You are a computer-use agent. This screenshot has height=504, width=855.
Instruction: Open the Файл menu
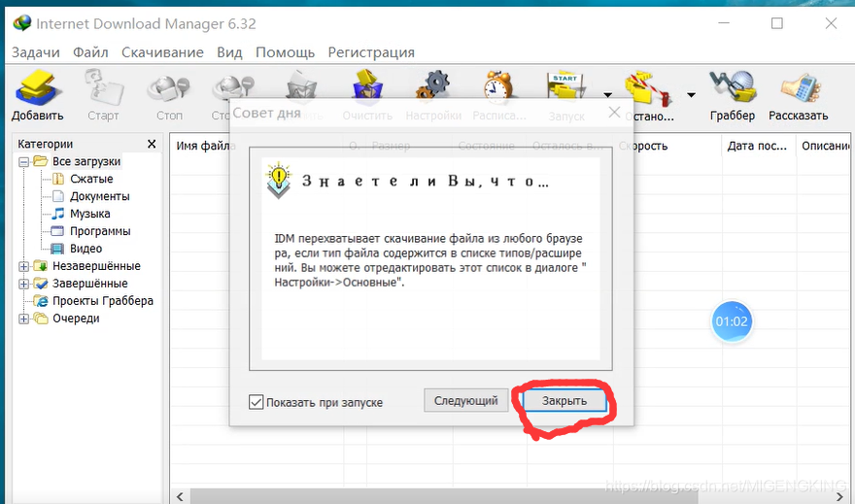(x=90, y=52)
